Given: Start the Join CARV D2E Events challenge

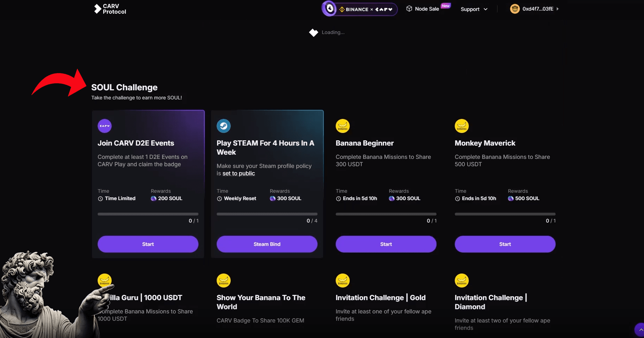Looking at the screenshot, I should tap(148, 244).
